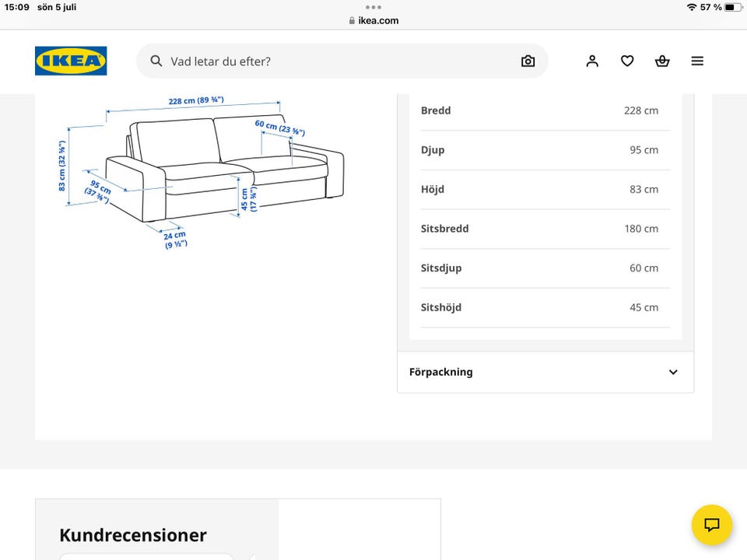Open the shopping basket icon
The image size is (747, 560).
coord(662,61)
